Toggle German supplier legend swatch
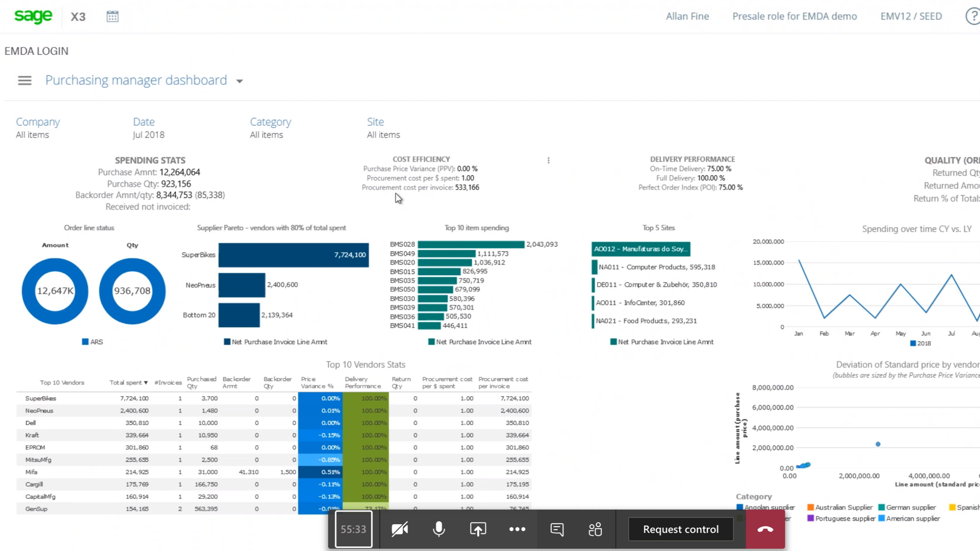This screenshot has width=980, height=551. (x=882, y=507)
